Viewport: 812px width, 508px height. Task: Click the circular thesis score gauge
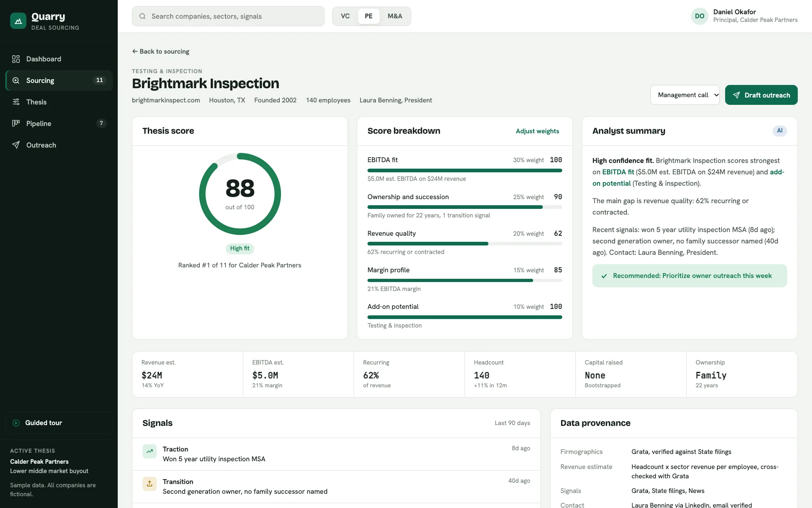point(240,194)
